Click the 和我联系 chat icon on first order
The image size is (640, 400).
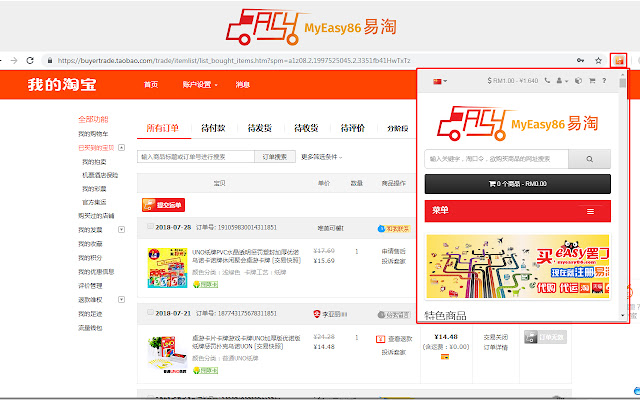coord(393,229)
